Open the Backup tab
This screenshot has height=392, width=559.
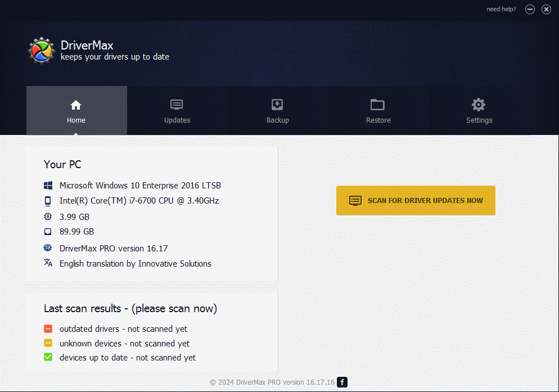[x=277, y=111]
